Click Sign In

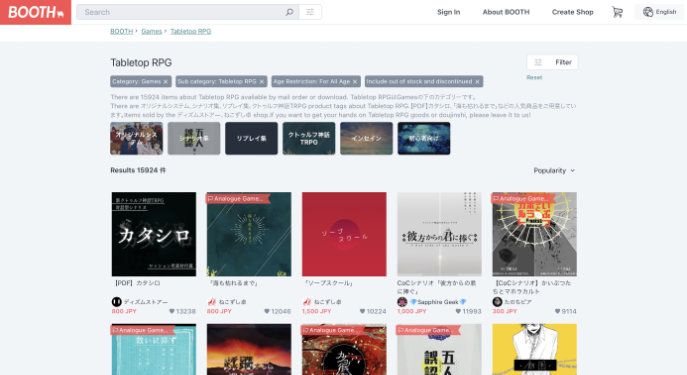coord(448,12)
